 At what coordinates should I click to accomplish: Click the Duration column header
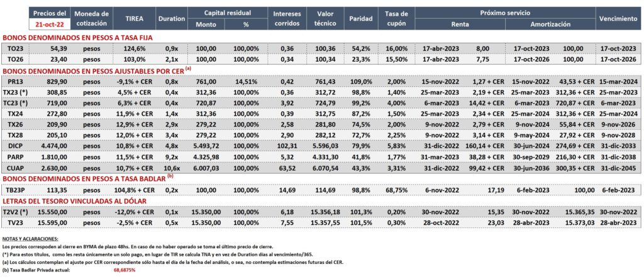(172, 18)
